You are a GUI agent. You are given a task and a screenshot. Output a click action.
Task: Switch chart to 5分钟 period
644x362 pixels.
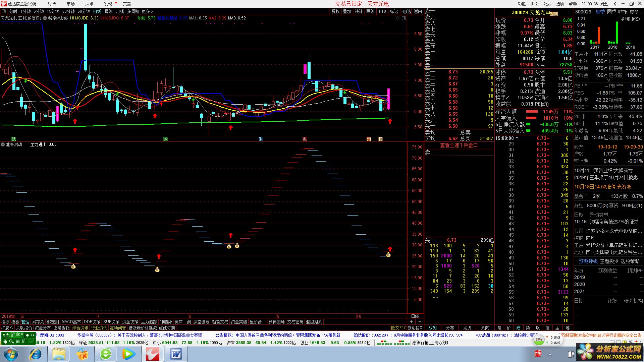click(x=39, y=11)
